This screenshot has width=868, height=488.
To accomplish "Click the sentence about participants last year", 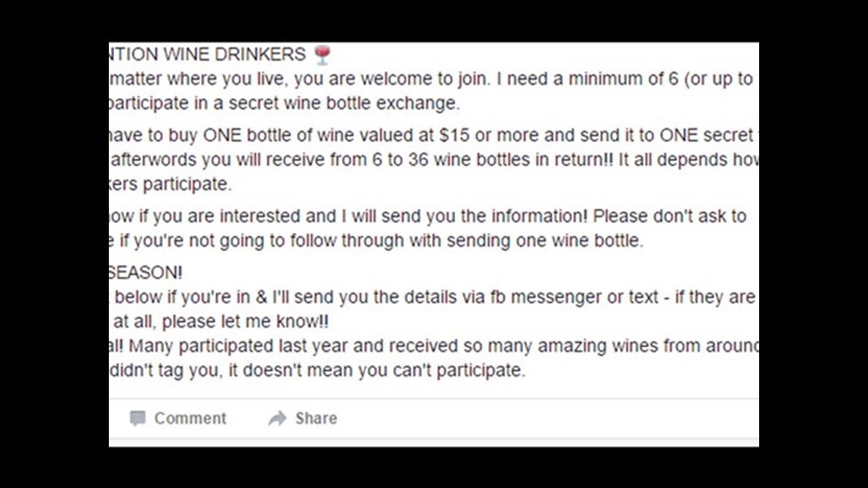I will click(426, 345).
